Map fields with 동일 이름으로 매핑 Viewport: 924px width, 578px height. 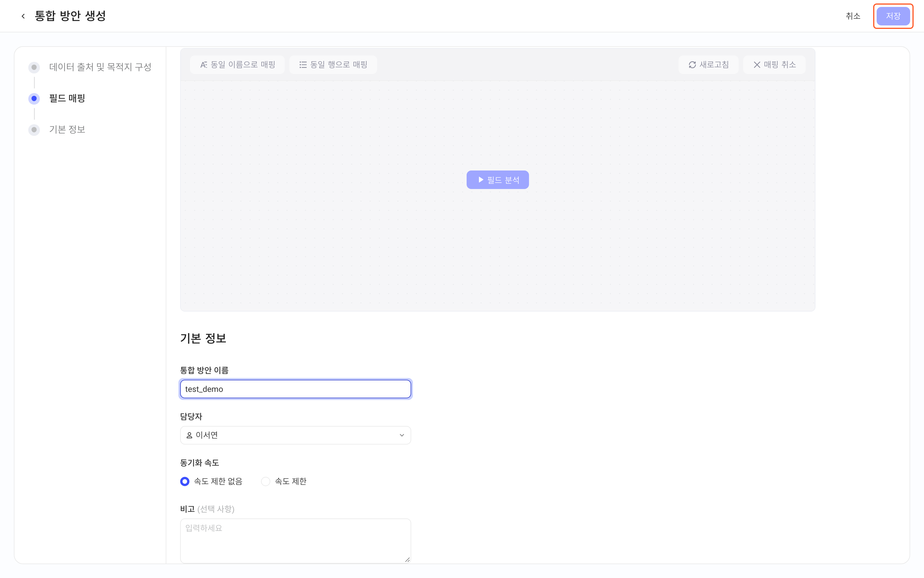coord(237,65)
